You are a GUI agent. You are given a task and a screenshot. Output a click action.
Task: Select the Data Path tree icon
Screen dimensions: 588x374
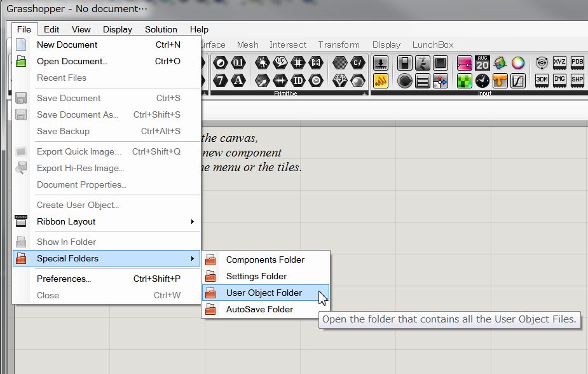pos(339,80)
